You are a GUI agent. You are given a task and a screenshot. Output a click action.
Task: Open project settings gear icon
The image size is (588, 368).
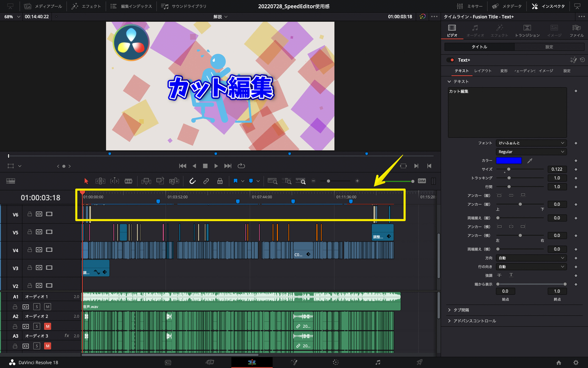click(x=576, y=362)
